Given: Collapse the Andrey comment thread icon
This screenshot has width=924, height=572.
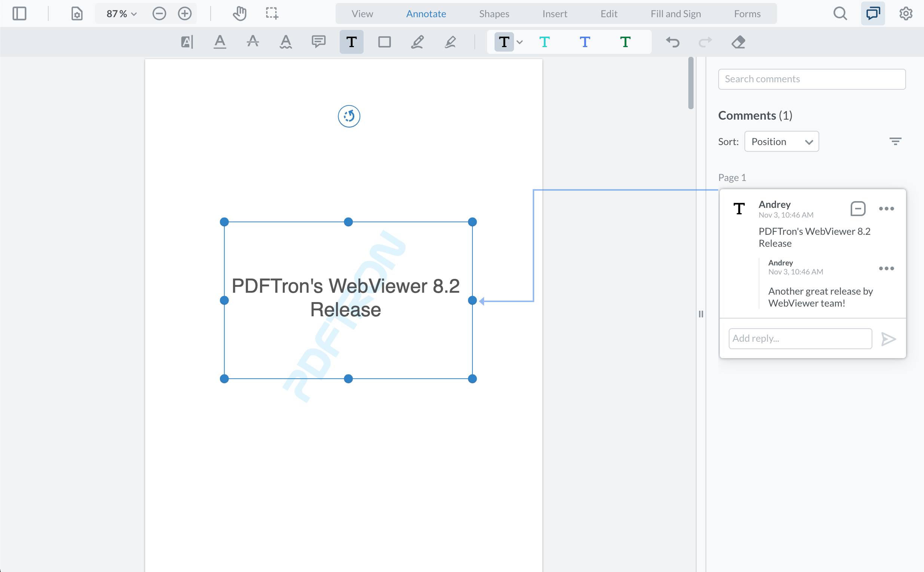Looking at the screenshot, I should [858, 209].
